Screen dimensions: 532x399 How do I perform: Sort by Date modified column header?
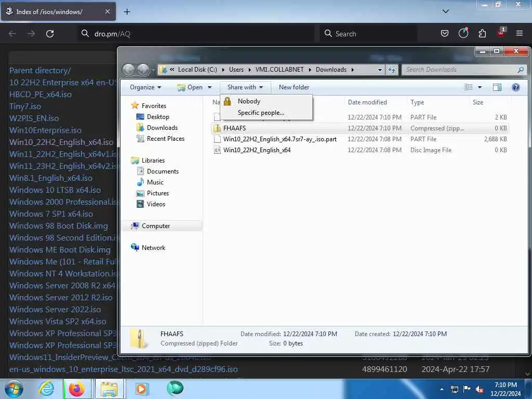(x=367, y=102)
